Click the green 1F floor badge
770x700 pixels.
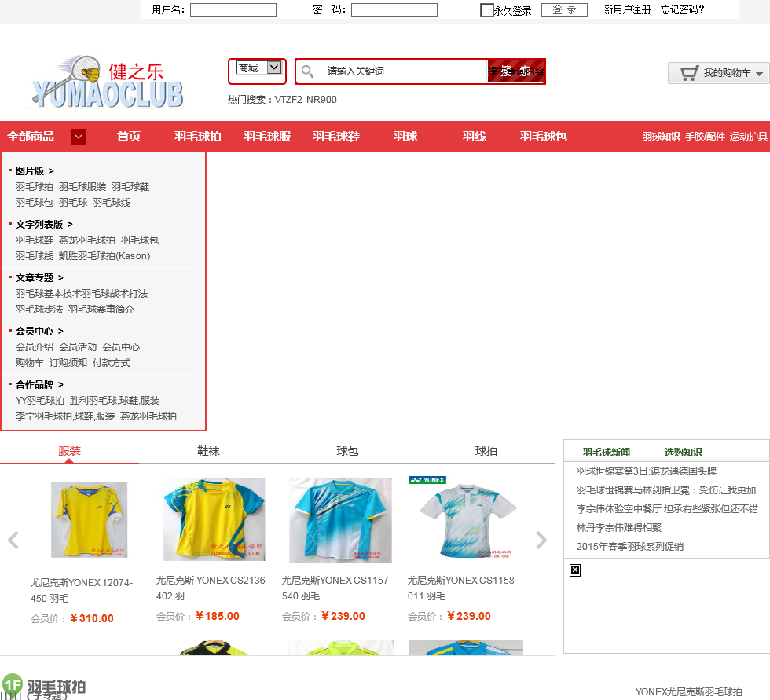point(13,684)
